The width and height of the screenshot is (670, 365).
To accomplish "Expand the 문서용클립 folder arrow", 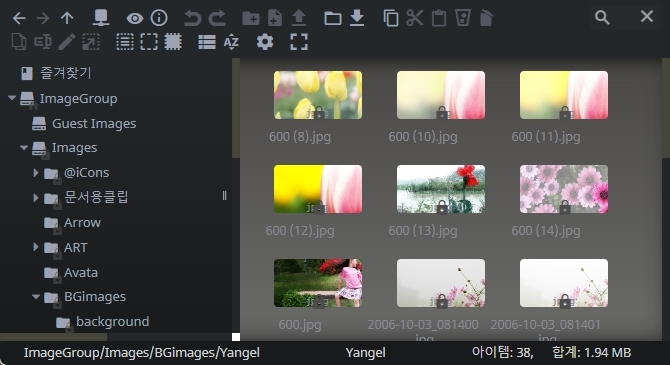I will click(x=36, y=197).
